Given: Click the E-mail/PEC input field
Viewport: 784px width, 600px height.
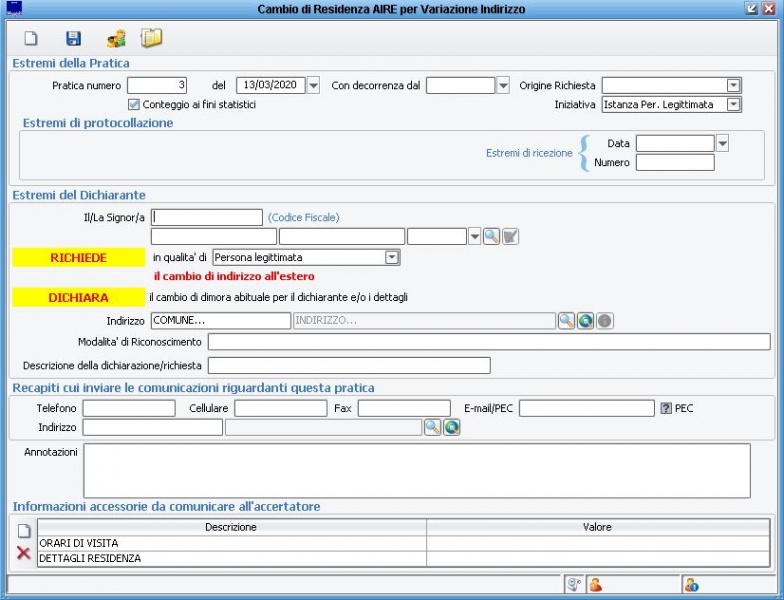Looking at the screenshot, I should click(586, 408).
